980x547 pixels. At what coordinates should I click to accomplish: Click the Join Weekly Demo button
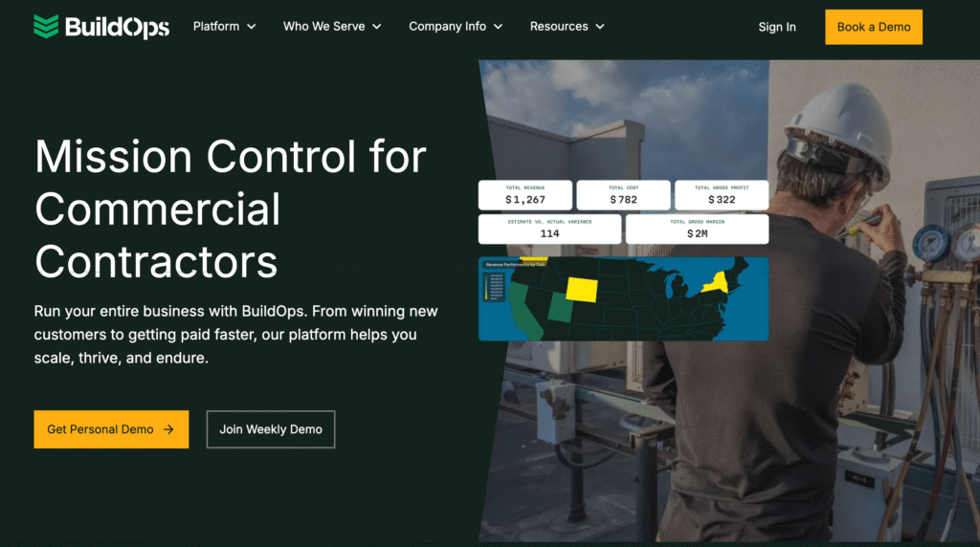tap(271, 429)
